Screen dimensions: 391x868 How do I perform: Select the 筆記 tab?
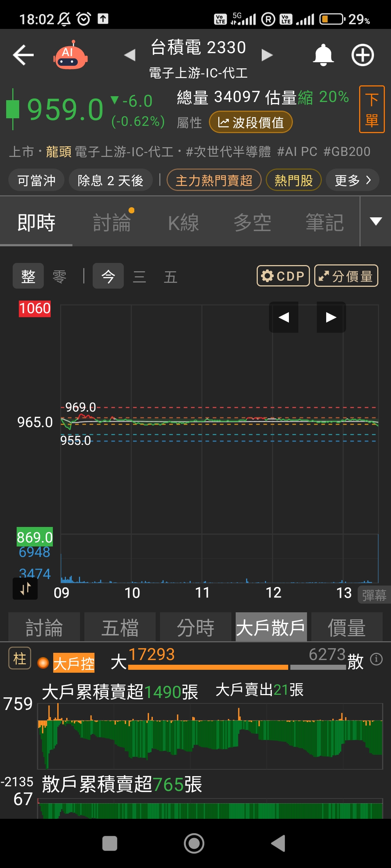325,222
